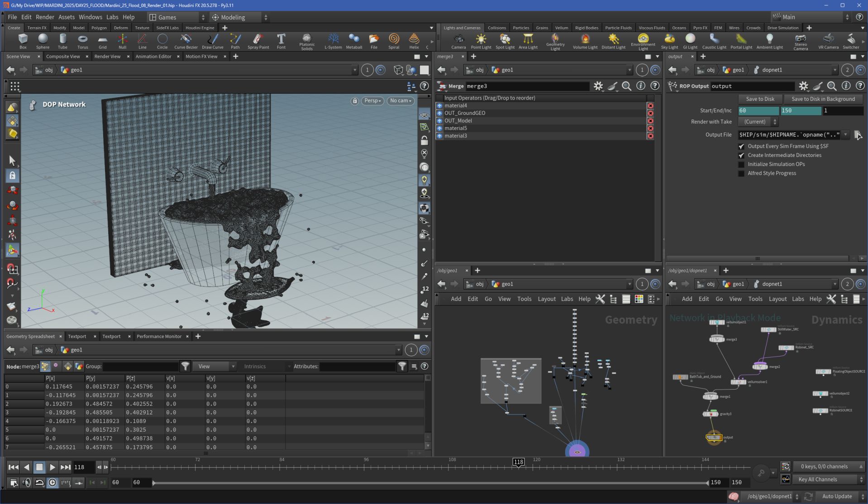
Task: Add an Environment Light
Action: coord(643,40)
